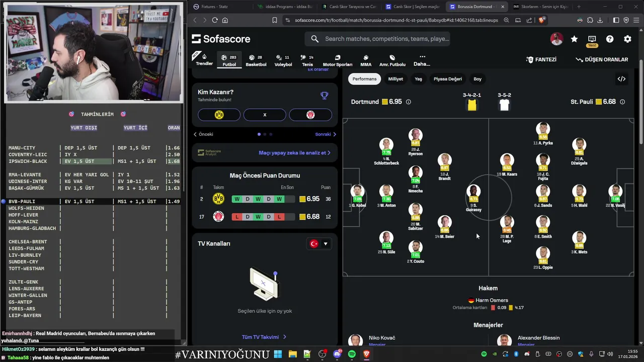Select the Futbol sport tab
Viewport: 644px width, 362px height.
(x=229, y=60)
